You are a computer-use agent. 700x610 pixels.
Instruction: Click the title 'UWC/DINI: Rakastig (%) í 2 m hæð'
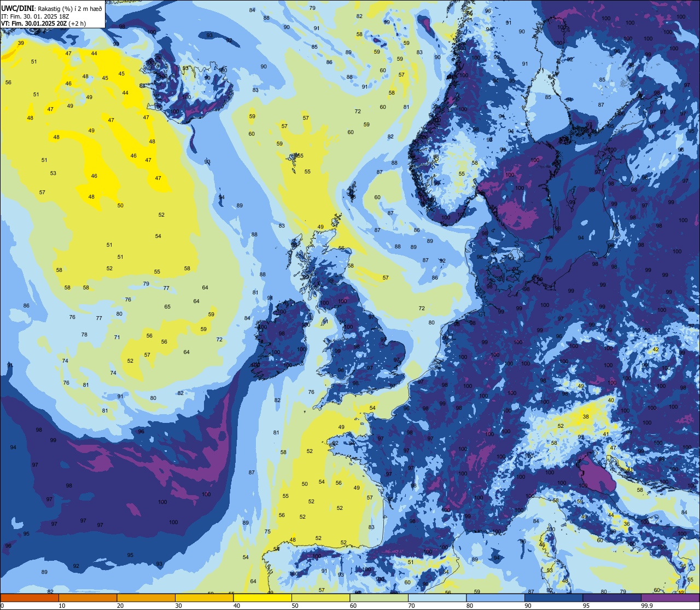[x=51, y=9]
